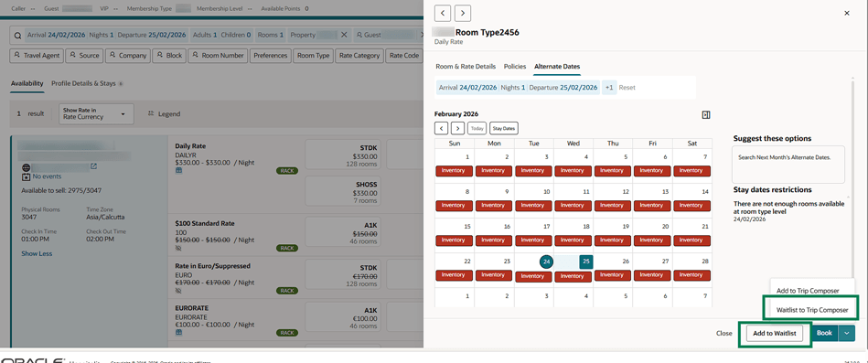This screenshot has width=868, height=363.
Task: Clear the Property filter with its X
Action: point(344,35)
